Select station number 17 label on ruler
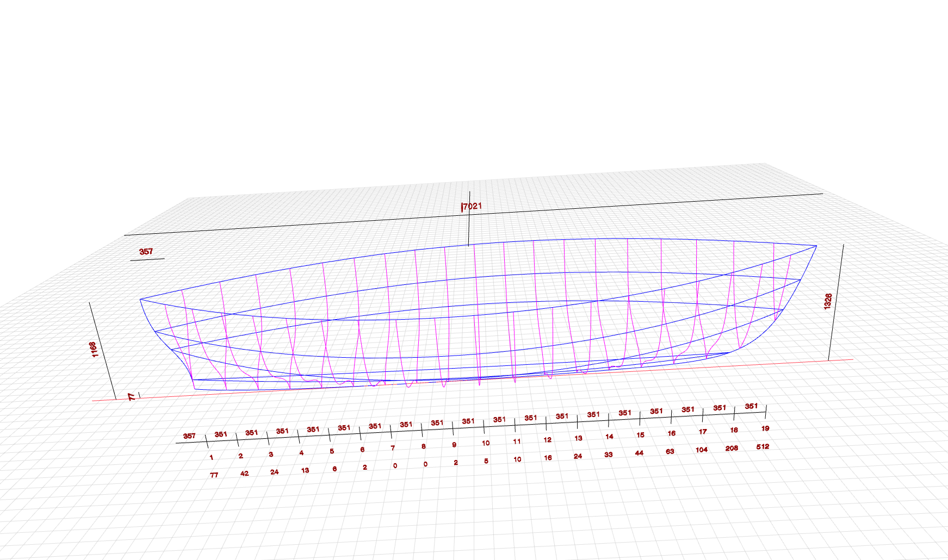This screenshot has width=948, height=560. pyautogui.click(x=703, y=432)
